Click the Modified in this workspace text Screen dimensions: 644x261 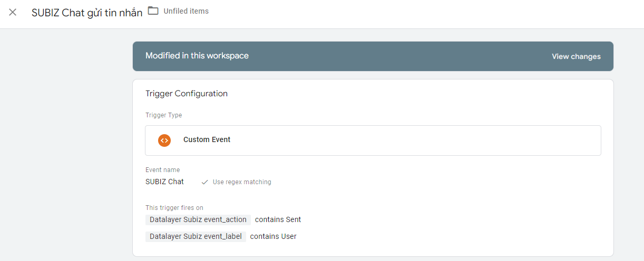pos(197,56)
